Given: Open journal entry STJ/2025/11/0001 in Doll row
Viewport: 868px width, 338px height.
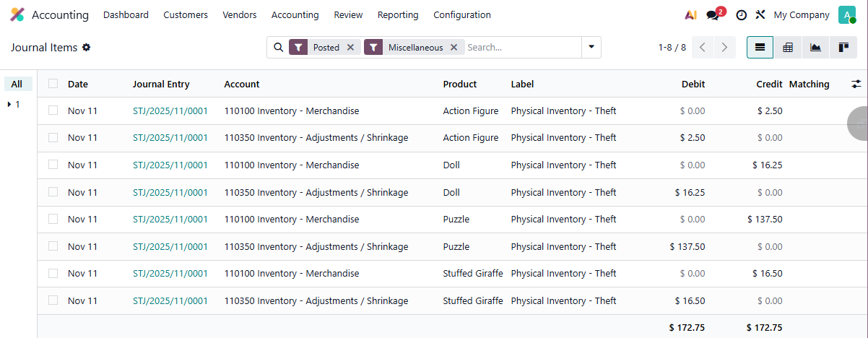Looking at the screenshot, I should pyautogui.click(x=170, y=165).
